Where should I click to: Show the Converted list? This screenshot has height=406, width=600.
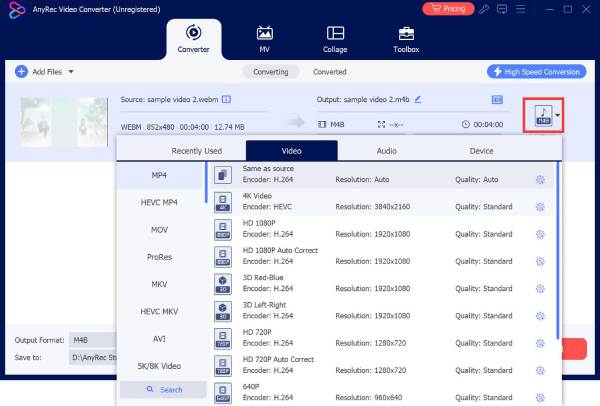329,72
